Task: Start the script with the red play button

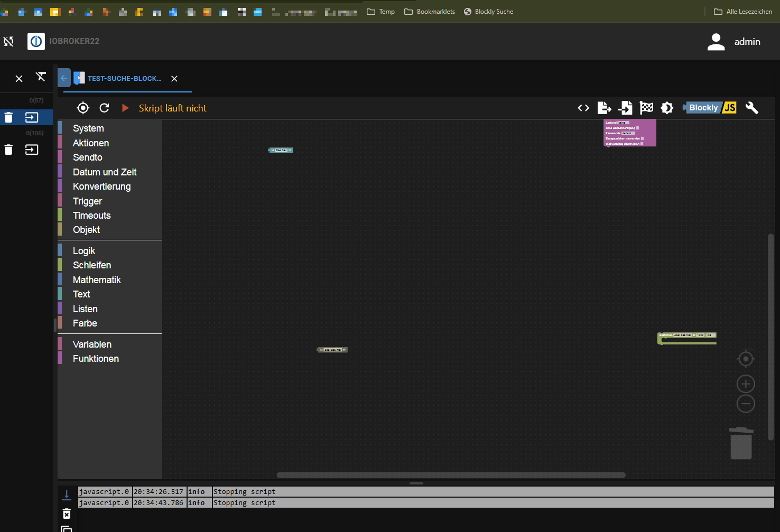Action: click(x=125, y=108)
